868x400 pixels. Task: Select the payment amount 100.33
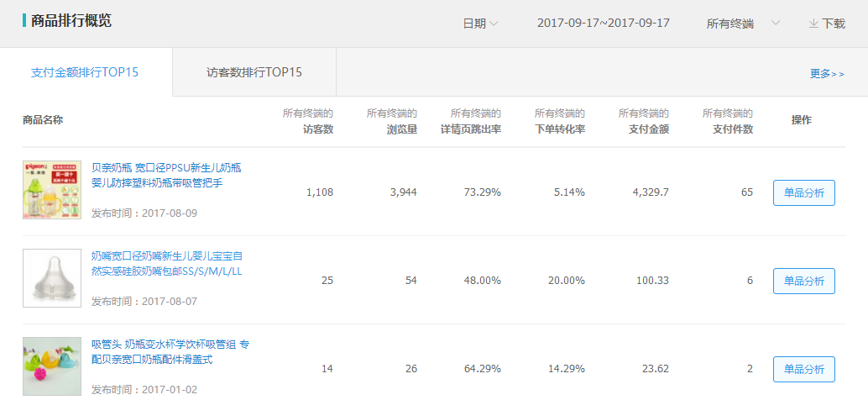click(x=652, y=281)
